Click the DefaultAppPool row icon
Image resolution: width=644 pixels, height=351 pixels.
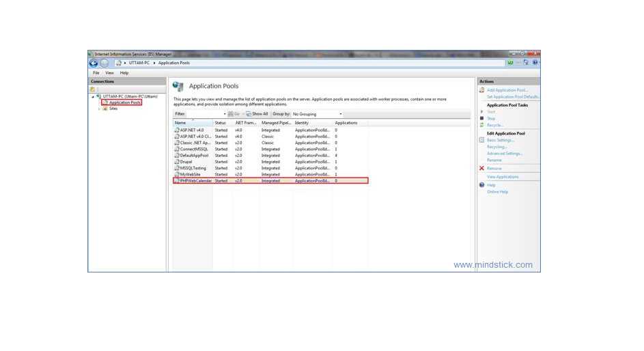click(176, 155)
